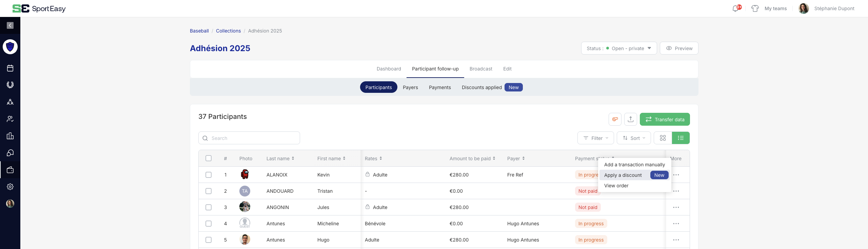Open the settings gear in sidebar
This screenshot has height=249, width=868.
tap(10, 187)
